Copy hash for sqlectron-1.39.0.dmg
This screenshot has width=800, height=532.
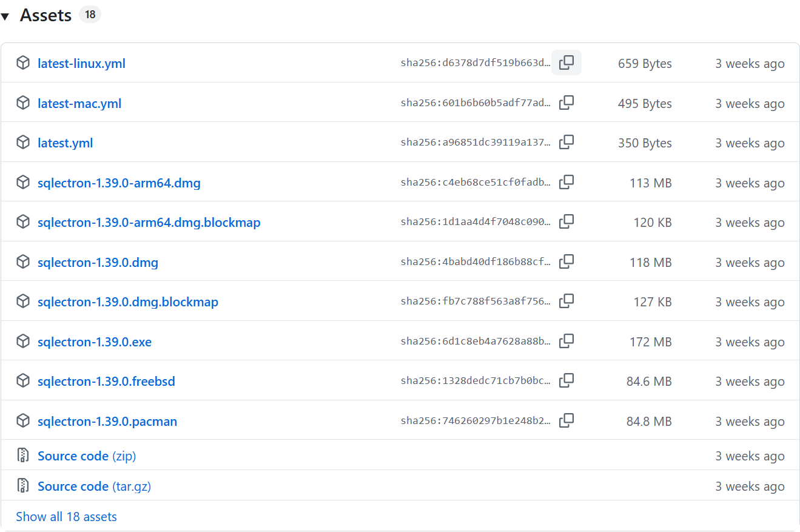[x=566, y=261]
